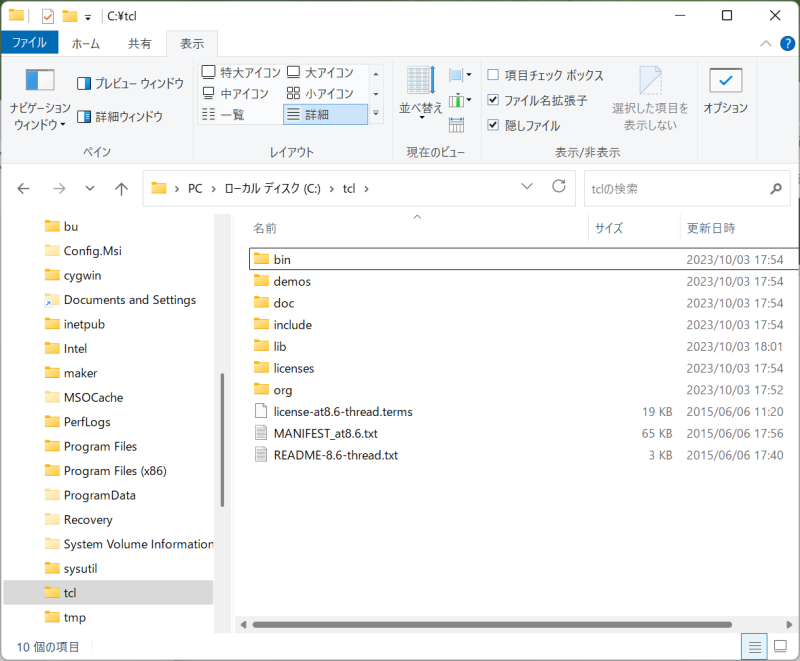This screenshot has width=800, height=661.
Task: Select Details (詳細) layout
Action: 325,114
